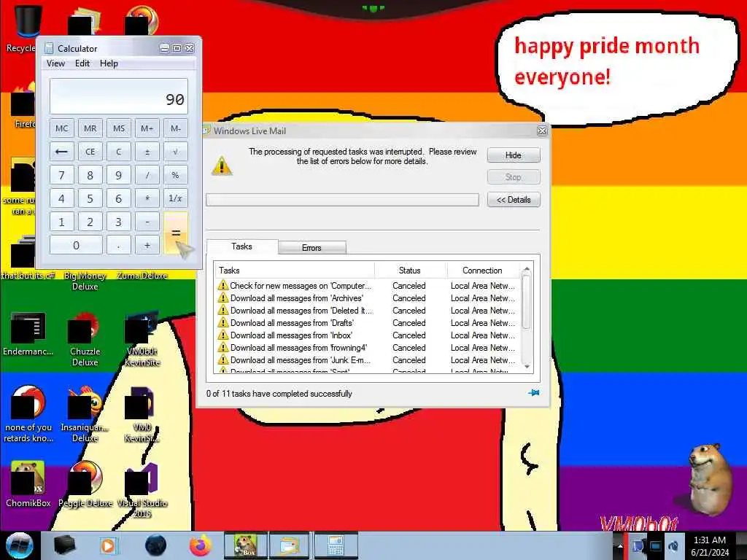Click the calculator multiply key
Image resolution: width=747 pixels, height=560 pixels.
click(x=147, y=198)
